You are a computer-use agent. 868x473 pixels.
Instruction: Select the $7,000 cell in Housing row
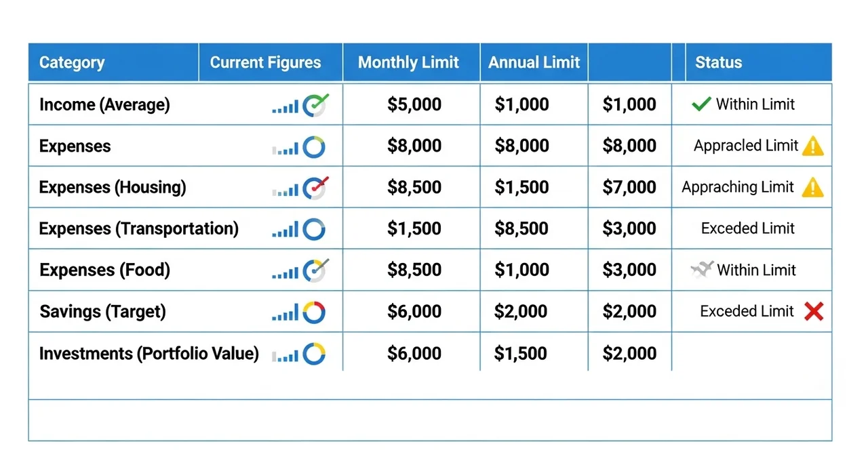click(629, 188)
